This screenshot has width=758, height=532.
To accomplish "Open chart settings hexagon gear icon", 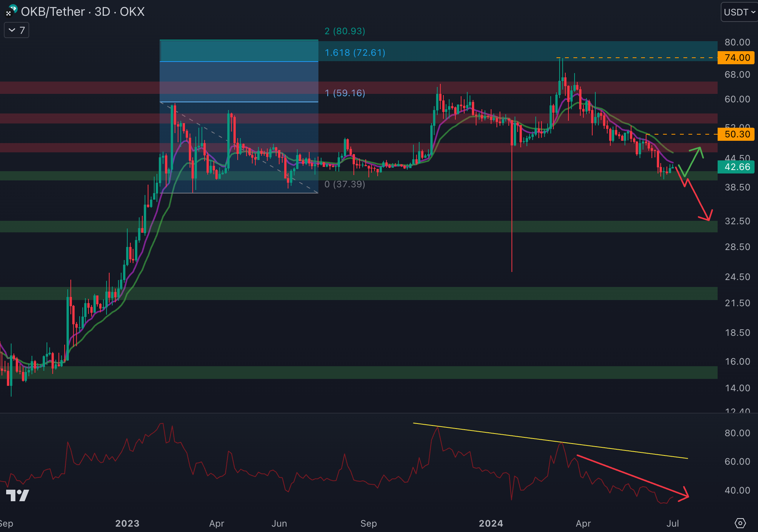I will pos(740,523).
